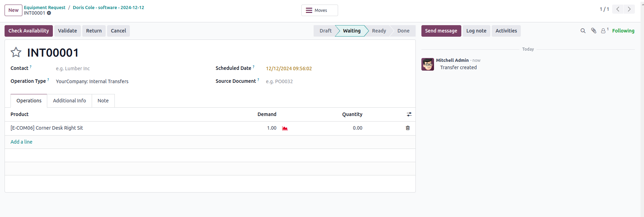The width and height of the screenshot is (644, 217).
Task: Select the Ready status stage
Action: (x=379, y=31)
